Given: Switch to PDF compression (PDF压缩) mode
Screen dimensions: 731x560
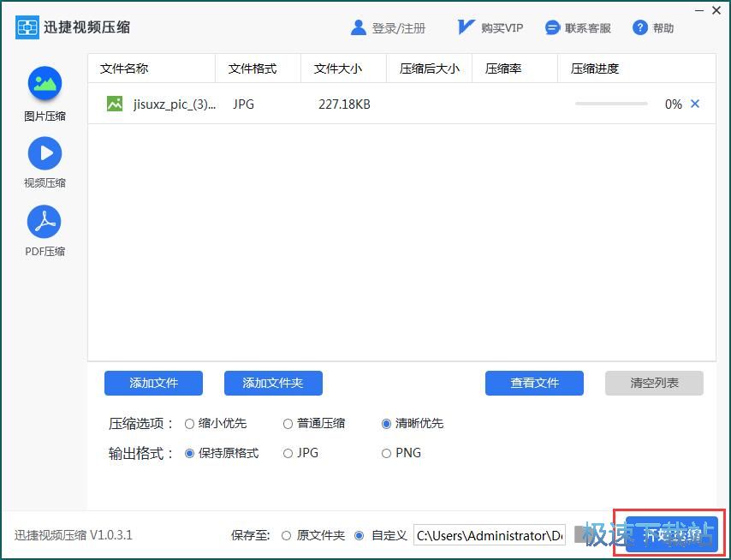Looking at the screenshot, I should [45, 231].
